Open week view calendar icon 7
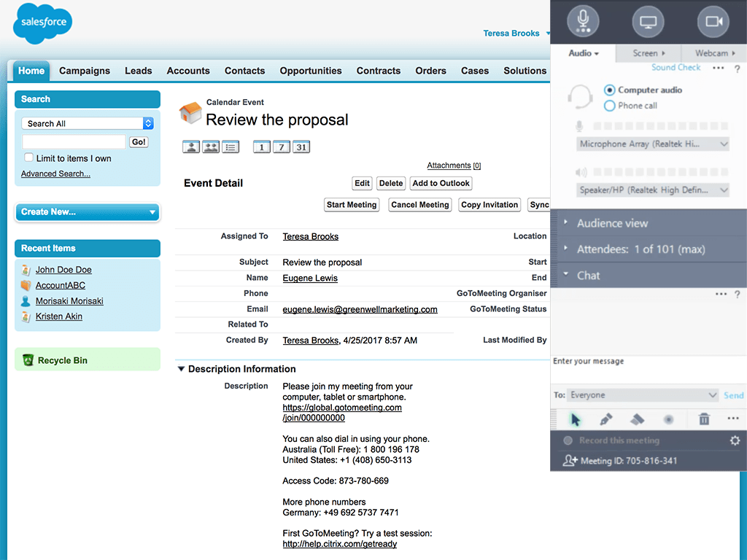Screen dimensions: 747x560 click(x=281, y=147)
